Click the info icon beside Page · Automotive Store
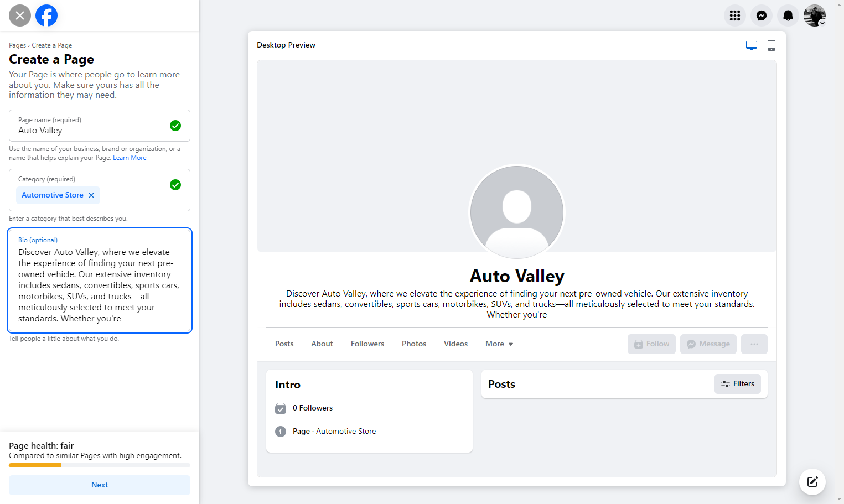This screenshot has height=504, width=844. [281, 432]
